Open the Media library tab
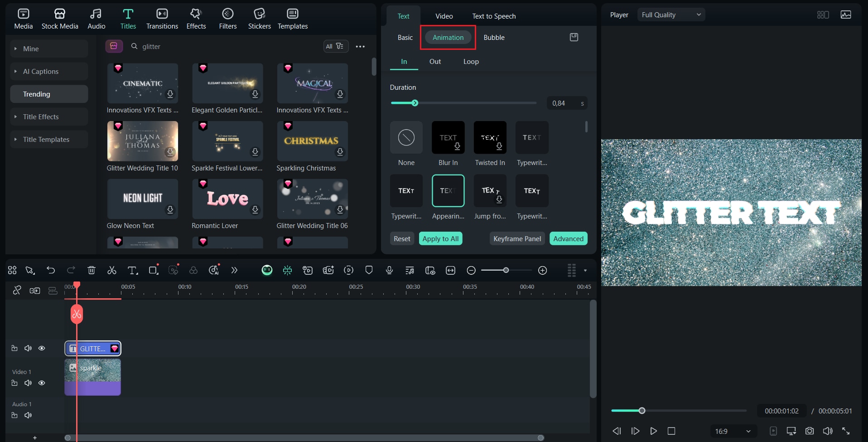Image resolution: width=868 pixels, height=442 pixels. point(24,19)
